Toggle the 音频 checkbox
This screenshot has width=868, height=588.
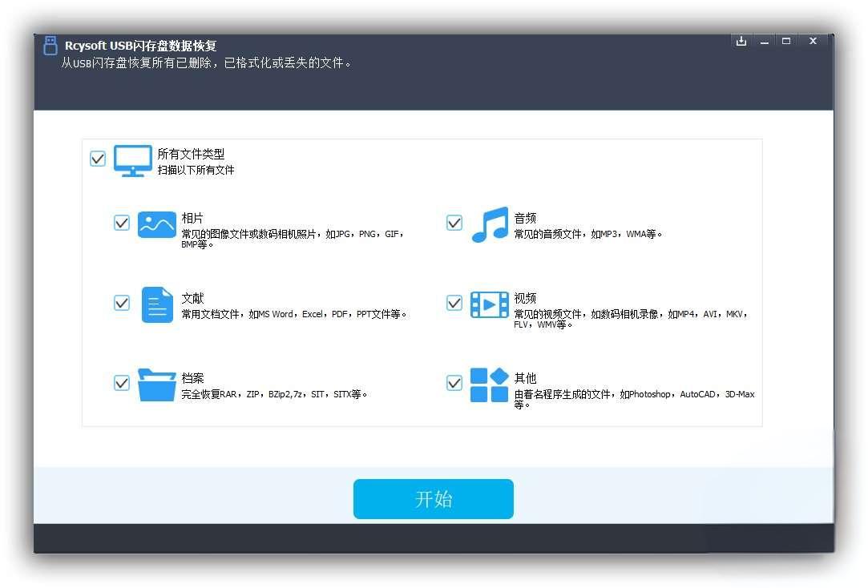(454, 223)
